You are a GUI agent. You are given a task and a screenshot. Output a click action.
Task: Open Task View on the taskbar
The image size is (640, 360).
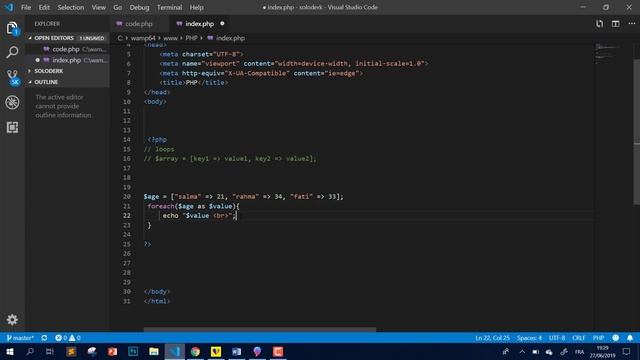tap(50, 351)
